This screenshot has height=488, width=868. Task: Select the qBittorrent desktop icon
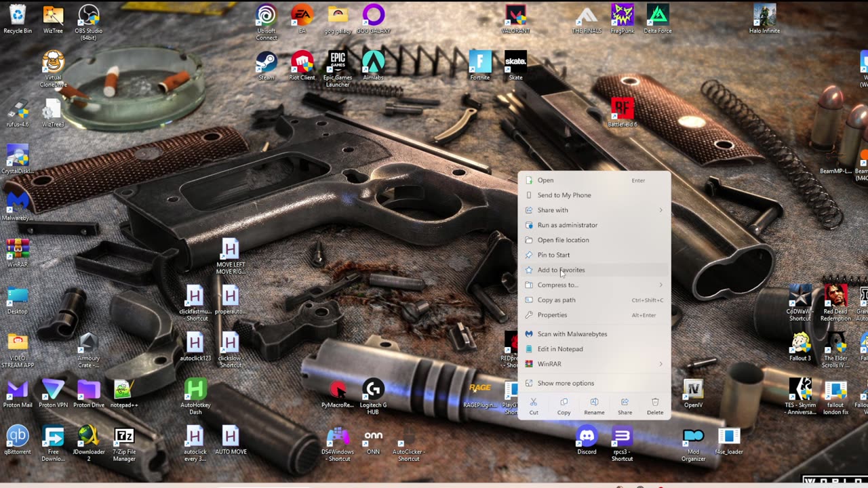(18, 440)
